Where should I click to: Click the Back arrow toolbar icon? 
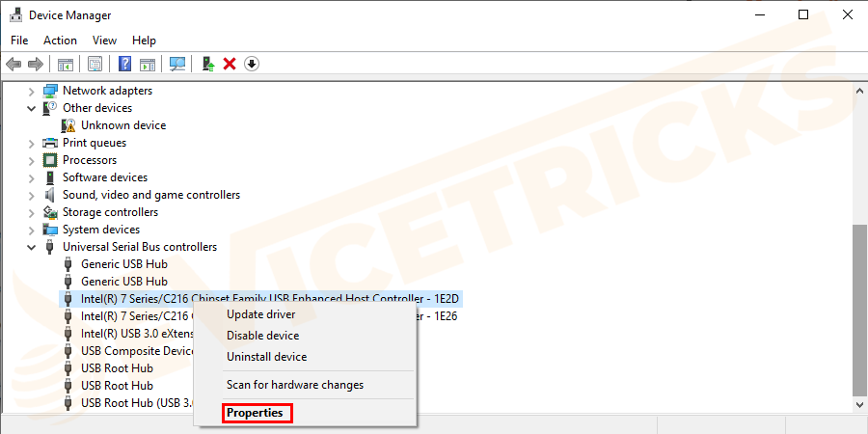(x=14, y=65)
